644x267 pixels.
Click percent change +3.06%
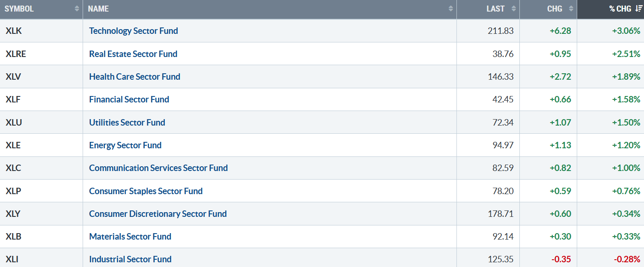coord(626,31)
